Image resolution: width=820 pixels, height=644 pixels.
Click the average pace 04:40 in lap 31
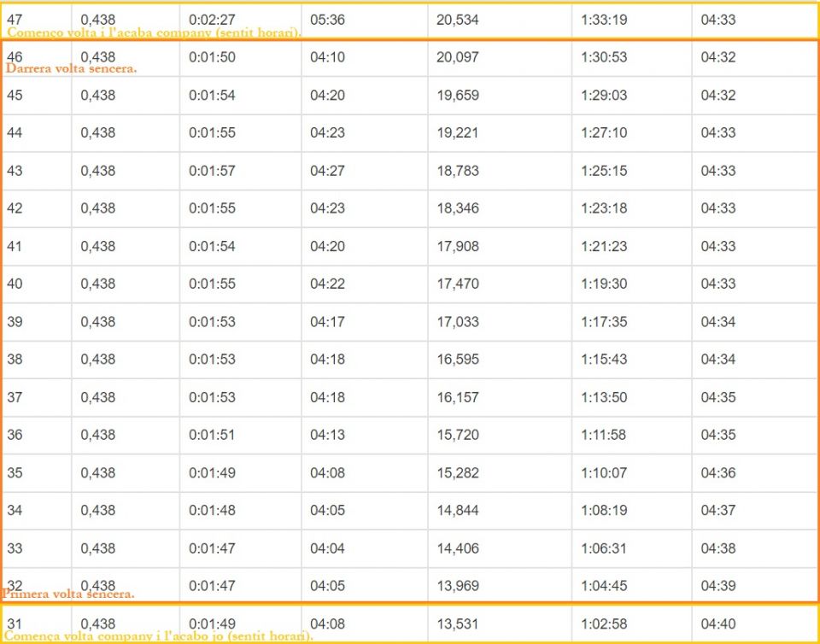tap(718, 624)
